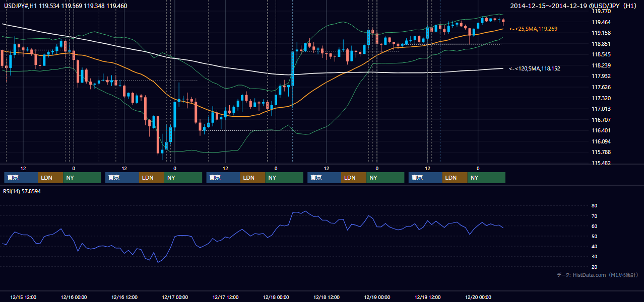
Task: Click the 12/16 00:00 date label
Action: point(74,297)
